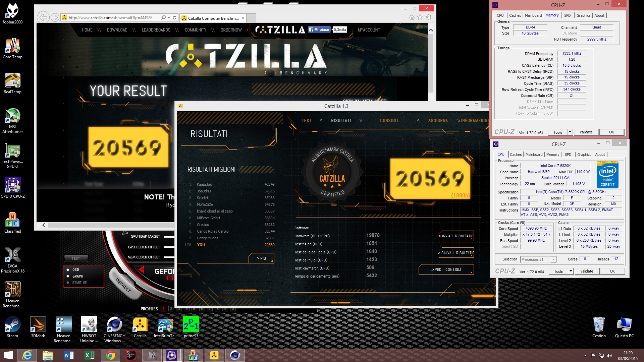Click the browser vertical scrollbar up arrow
Viewport: 644px width, 362px height.
click(431, 30)
